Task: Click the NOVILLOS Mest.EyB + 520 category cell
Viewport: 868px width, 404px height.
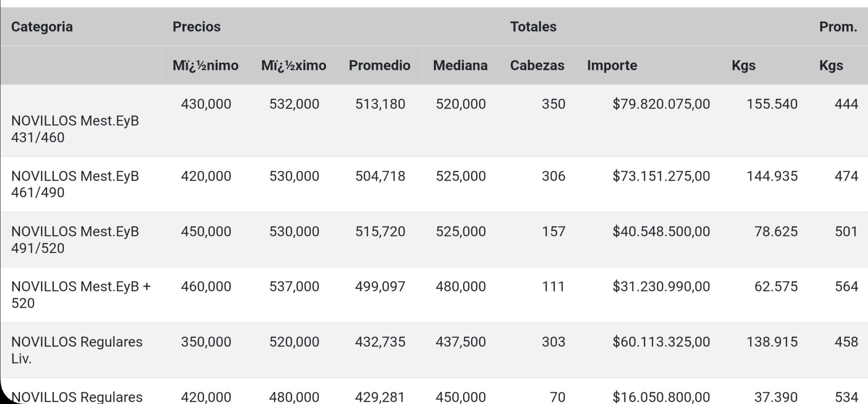Action: point(80,295)
